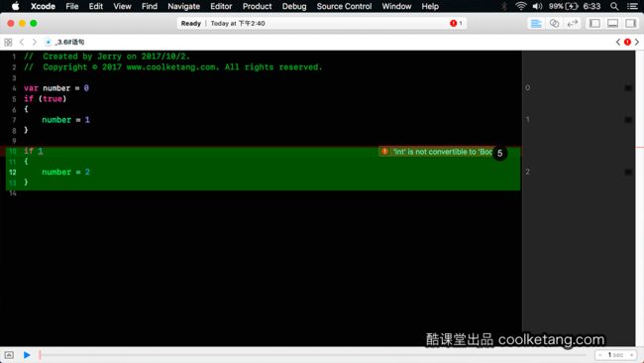
Task: Show the version editor
Action: point(572,24)
